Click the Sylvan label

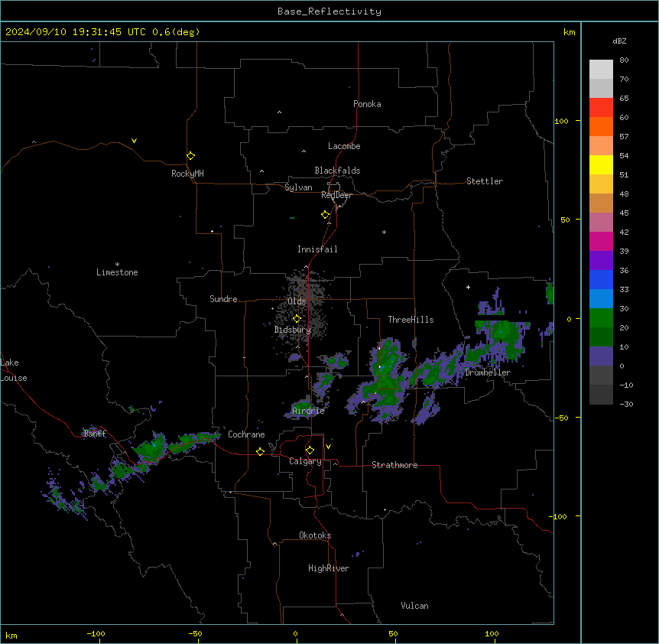click(298, 187)
